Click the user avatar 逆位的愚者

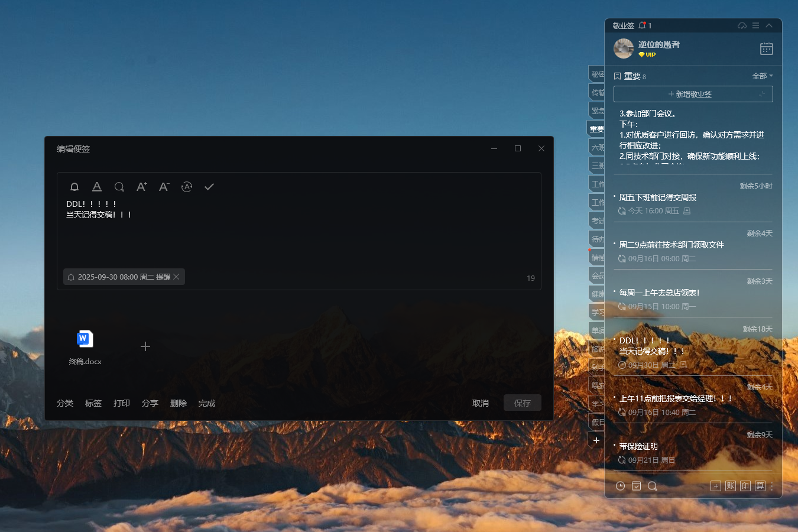624,48
